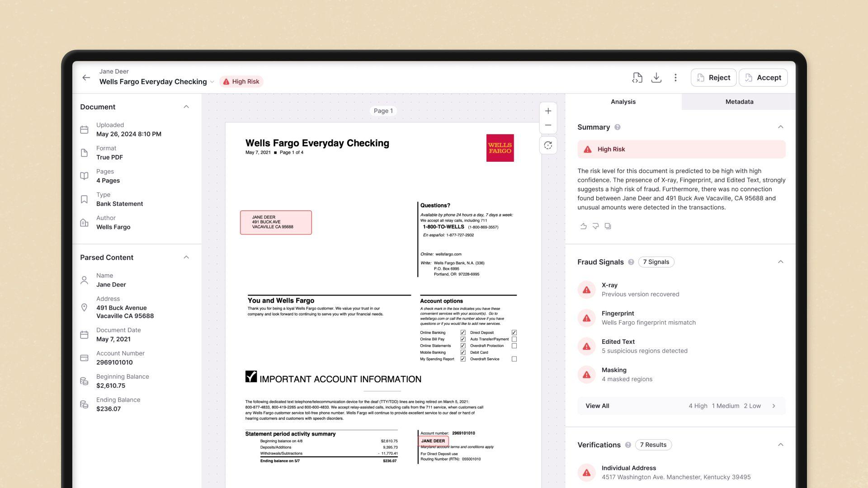Click the X-ray fraud signal warning icon

tap(587, 289)
